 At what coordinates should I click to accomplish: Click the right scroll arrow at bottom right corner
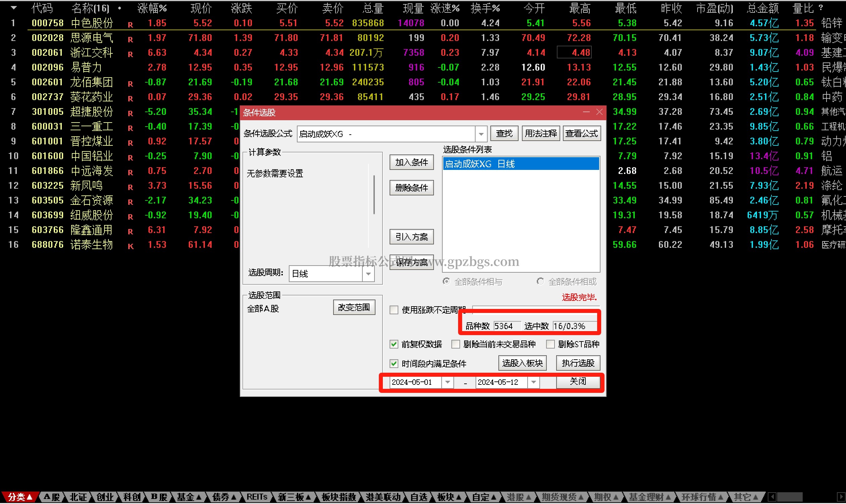pyautogui.click(x=841, y=497)
